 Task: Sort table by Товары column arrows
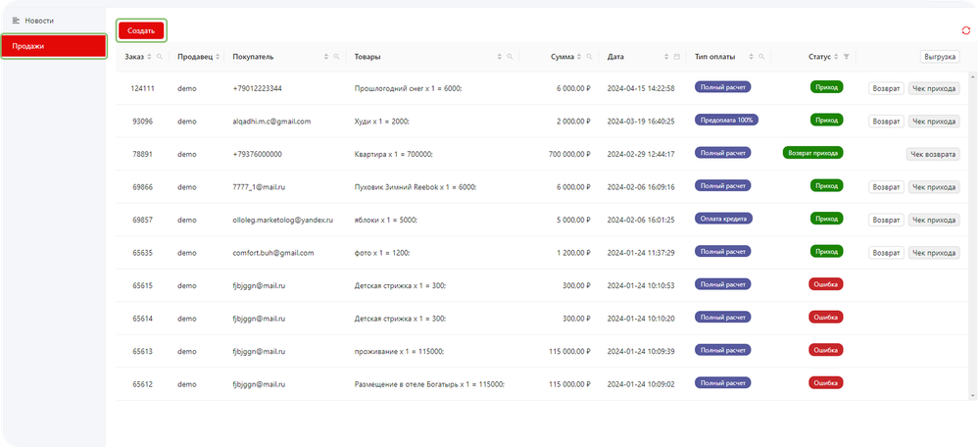[x=500, y=57]
